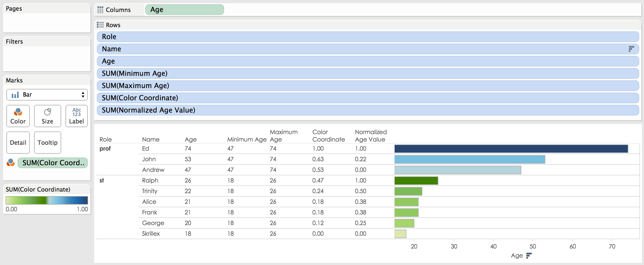644x265 pixels.
Task: Click the name 'Alice'
Action: (x=149, y=202)
